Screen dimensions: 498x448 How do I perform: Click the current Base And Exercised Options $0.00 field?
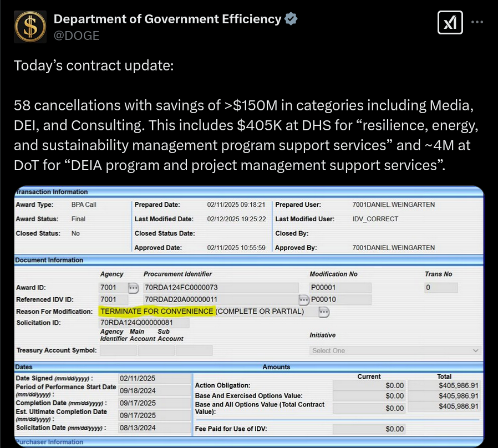pyautogui.click(x=369, y=396)
